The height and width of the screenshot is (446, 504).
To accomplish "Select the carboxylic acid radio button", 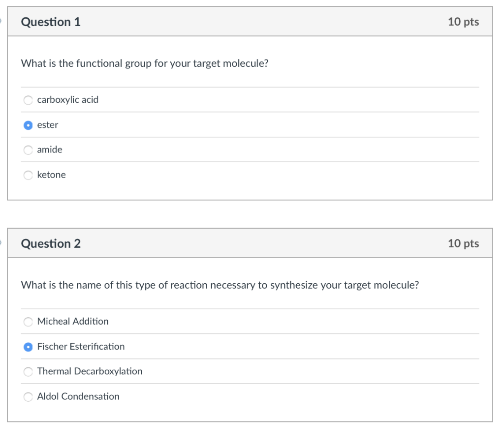I will pos(28,100).
